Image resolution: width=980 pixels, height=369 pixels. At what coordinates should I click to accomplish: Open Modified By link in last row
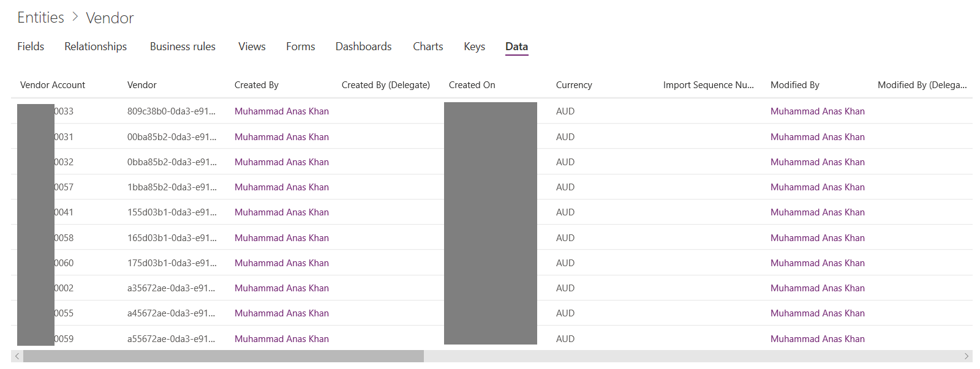(x=817, y=339)
